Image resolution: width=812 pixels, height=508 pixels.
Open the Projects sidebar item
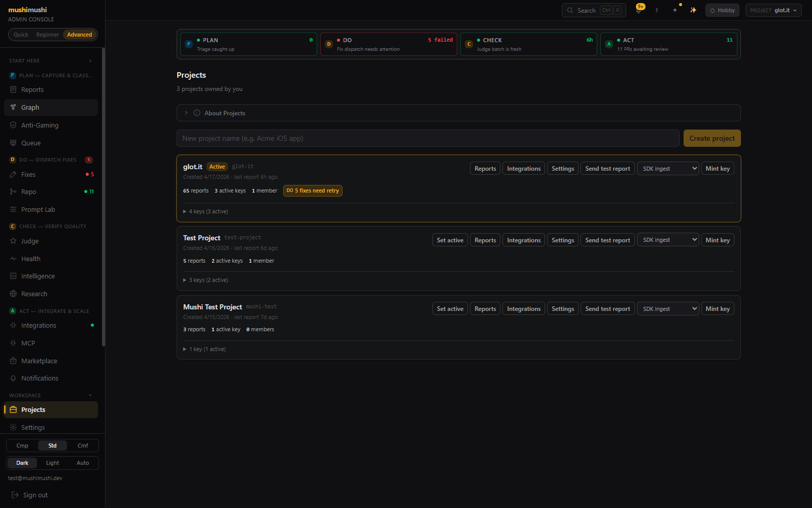pos(51,409)
